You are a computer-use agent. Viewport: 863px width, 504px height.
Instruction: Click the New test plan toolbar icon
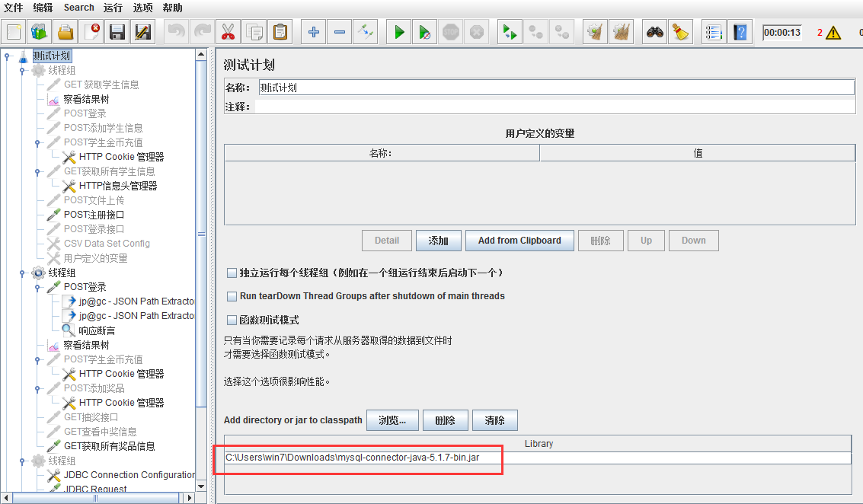[14, 32]
